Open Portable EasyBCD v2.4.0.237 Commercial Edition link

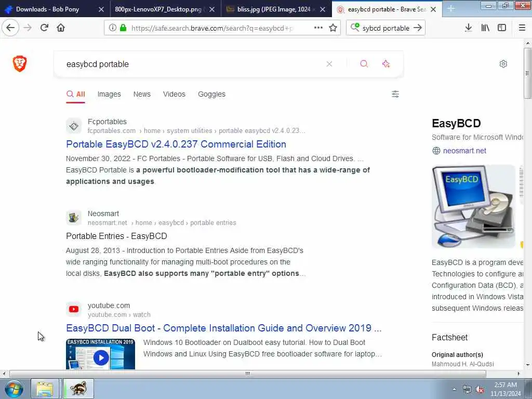[x=176, y=144]
